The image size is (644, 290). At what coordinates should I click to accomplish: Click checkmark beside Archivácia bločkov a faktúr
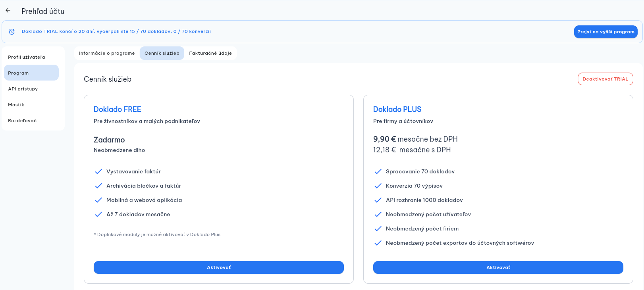coord(98,186)
